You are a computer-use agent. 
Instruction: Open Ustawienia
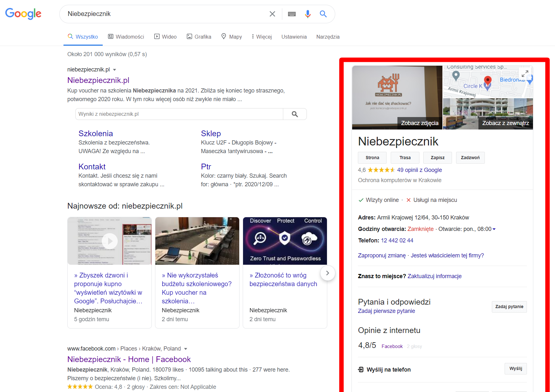294,37
